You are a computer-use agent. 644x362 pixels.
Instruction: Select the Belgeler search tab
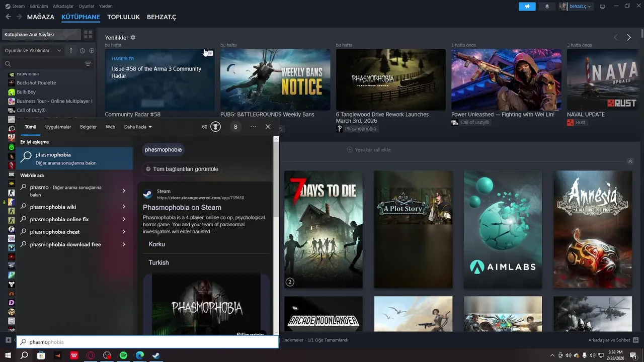click(x=88, y=127)
